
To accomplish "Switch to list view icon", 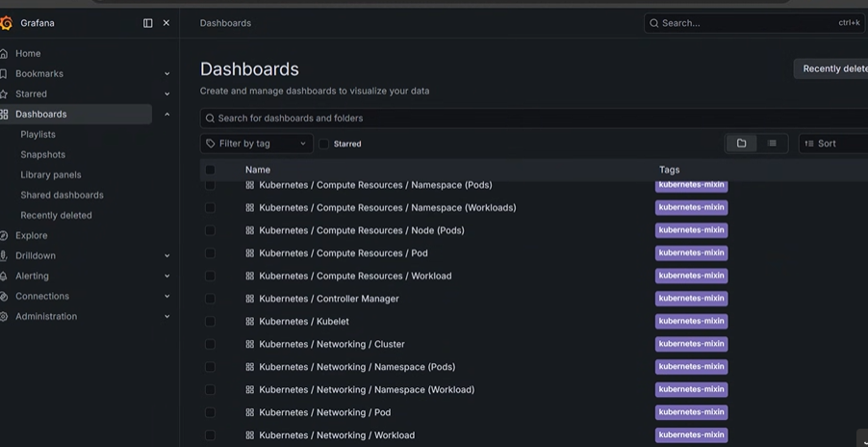I will tap(772, 144).
